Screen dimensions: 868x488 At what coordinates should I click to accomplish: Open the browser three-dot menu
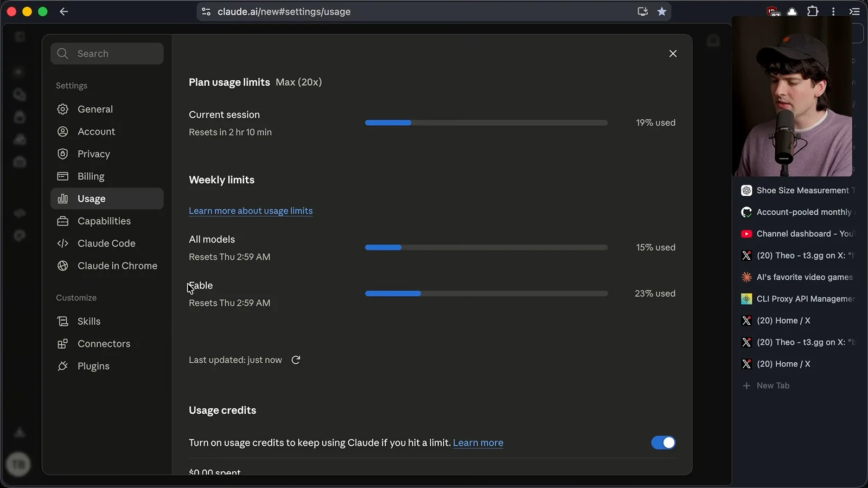(x=833, y=11)
